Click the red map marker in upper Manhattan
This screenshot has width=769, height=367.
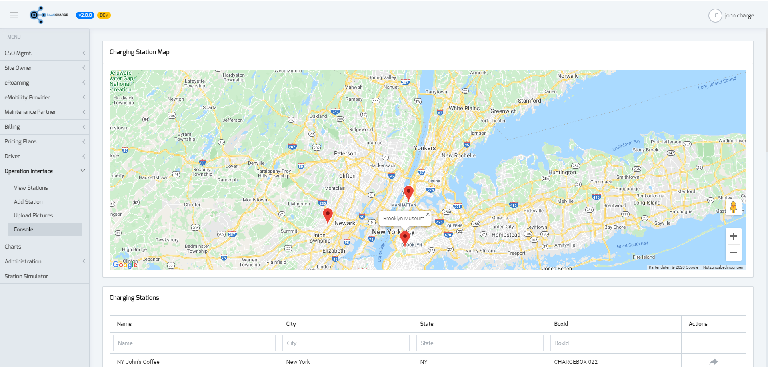pyautogui.click(x=409, y=193)
